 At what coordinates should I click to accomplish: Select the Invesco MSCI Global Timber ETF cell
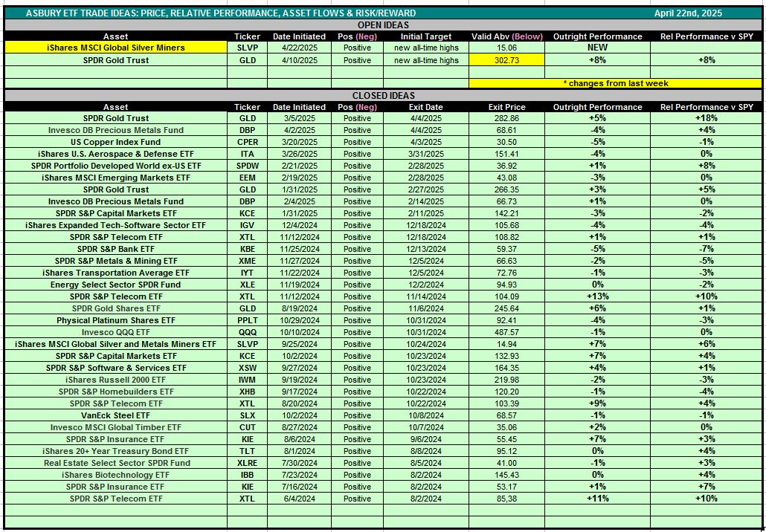point(115,427)
